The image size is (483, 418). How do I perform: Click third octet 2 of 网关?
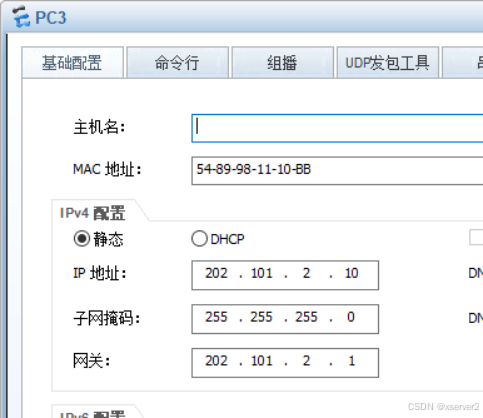coord(306,361)
